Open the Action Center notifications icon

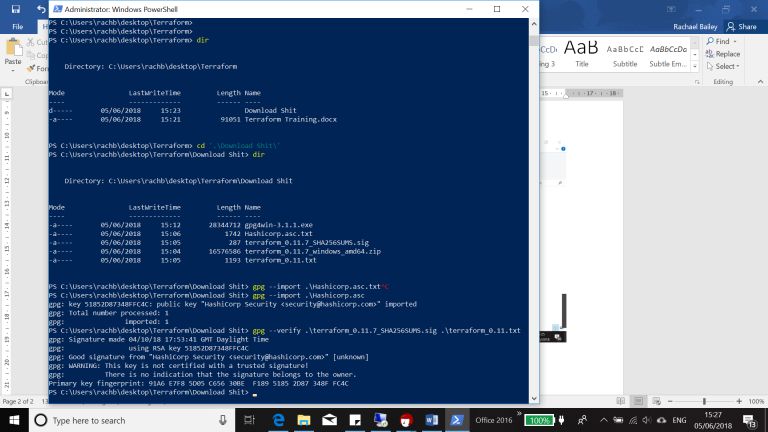(x=749, y=420)
